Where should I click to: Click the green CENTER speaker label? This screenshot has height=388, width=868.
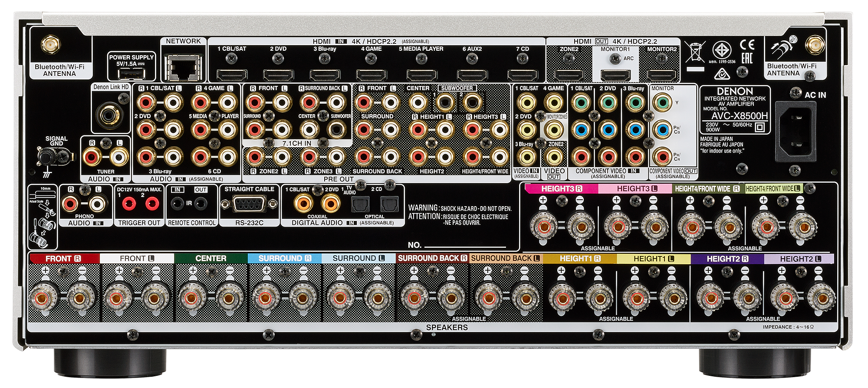coord(210,258)
